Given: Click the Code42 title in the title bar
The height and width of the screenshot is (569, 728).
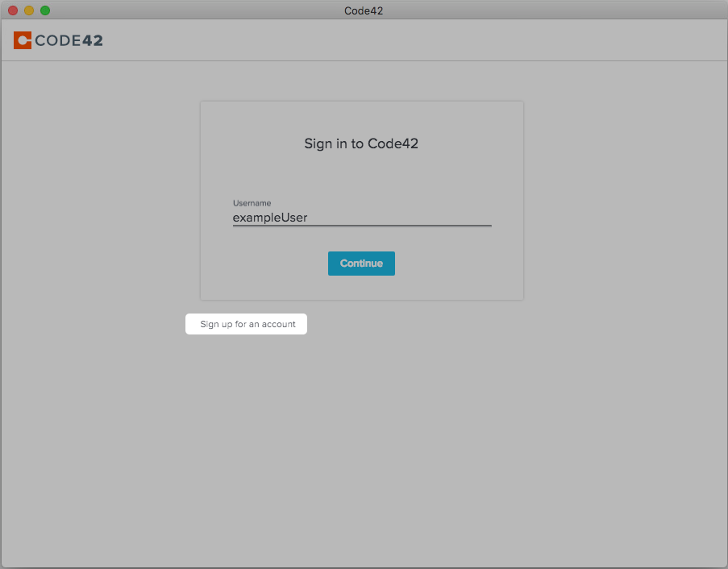Looking at the screenshot, I should [x=364, y=10].
